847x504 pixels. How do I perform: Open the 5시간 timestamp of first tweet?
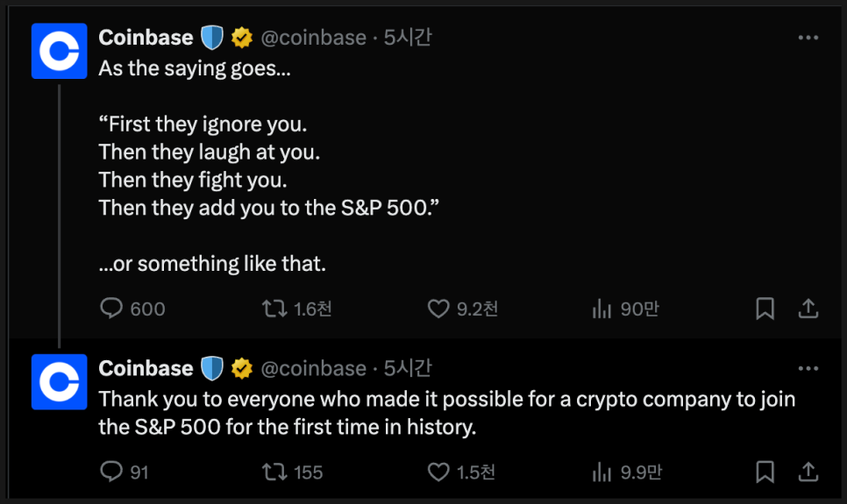click(408, 38)
